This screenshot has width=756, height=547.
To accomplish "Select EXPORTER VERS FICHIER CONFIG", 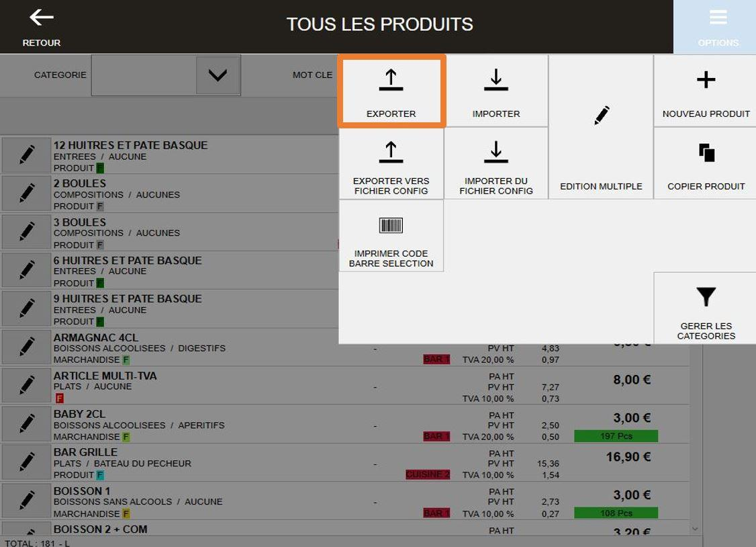I will 391,163.
